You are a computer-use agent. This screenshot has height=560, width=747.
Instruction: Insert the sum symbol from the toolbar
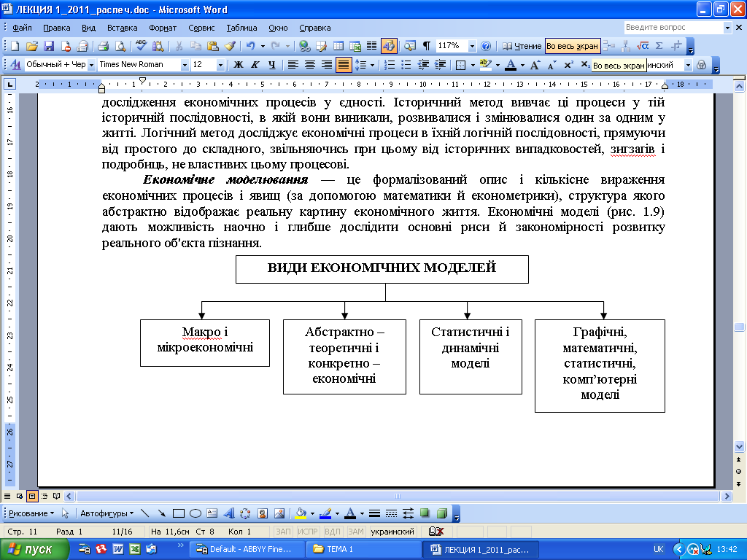coord(659,46)
